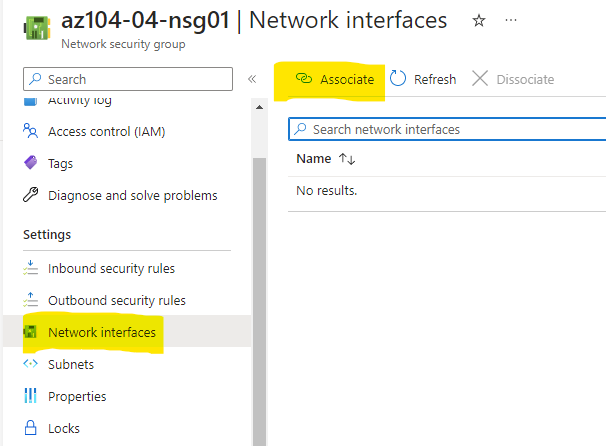Click the Search network interfaces field
The image size is (606, 446).
[447, 129]
